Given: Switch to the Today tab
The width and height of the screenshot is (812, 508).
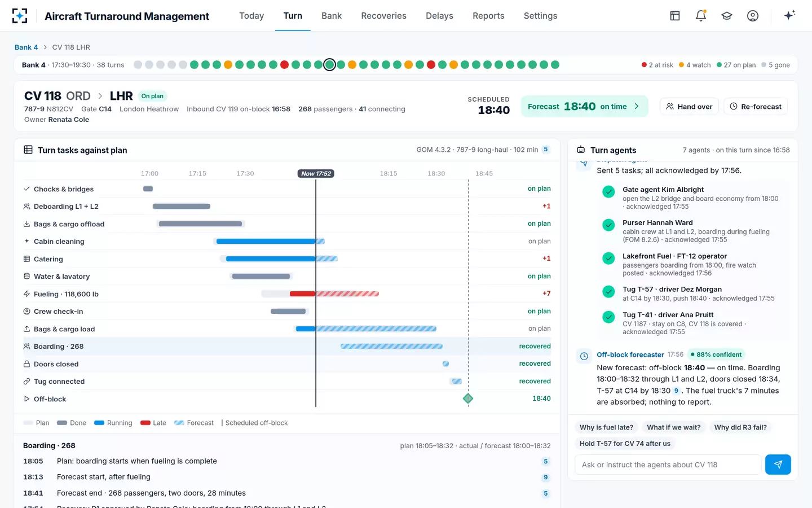Looking at the screenshot, I should pyautogui.click(x=251, y=16).
